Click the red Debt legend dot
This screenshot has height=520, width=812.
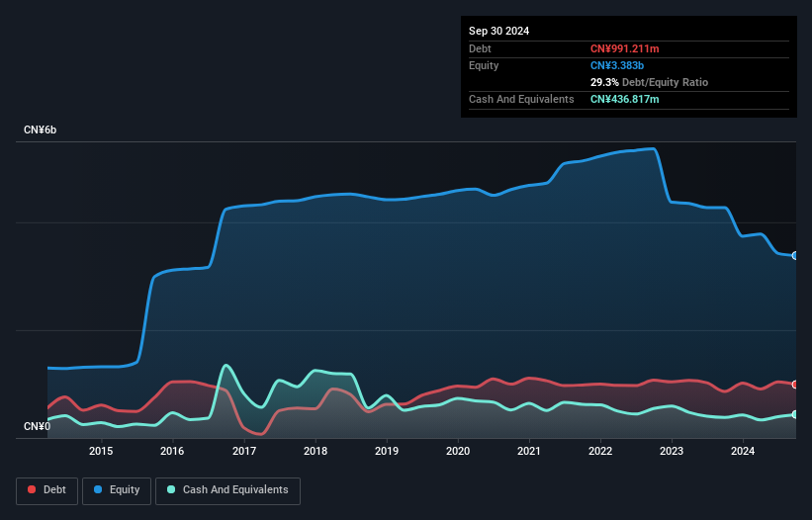(x=32, y=489)
